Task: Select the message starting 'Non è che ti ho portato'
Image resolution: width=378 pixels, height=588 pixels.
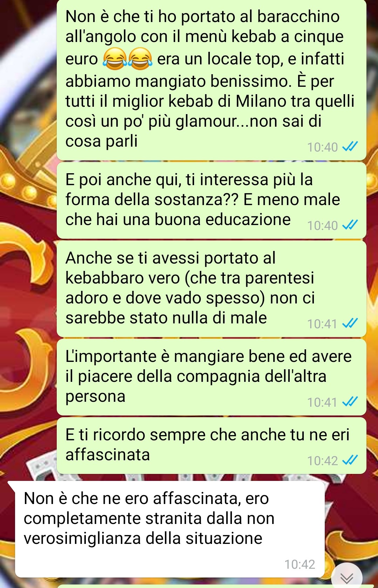Action: pyautogui.click(x=211, y=80)
